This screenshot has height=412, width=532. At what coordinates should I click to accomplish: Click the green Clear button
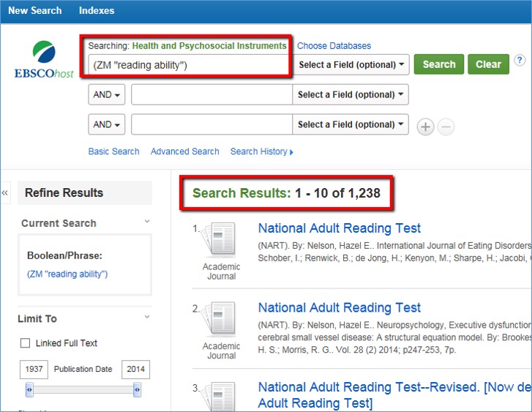tap(488, 64)
